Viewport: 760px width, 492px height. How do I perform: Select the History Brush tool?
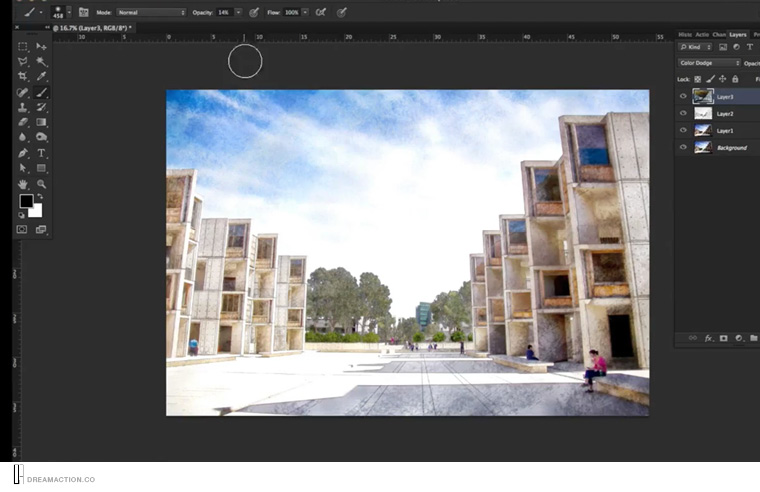(x=41, y=107)
